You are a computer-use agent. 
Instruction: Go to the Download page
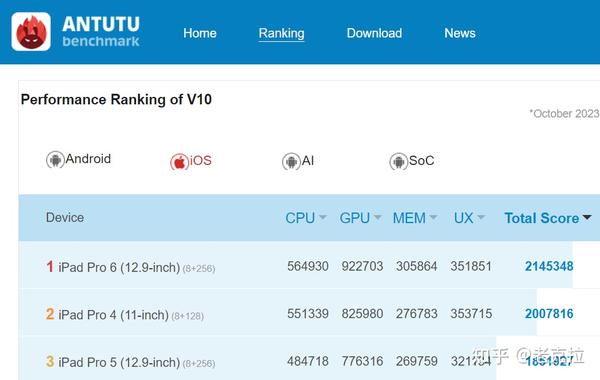[374, 33]
